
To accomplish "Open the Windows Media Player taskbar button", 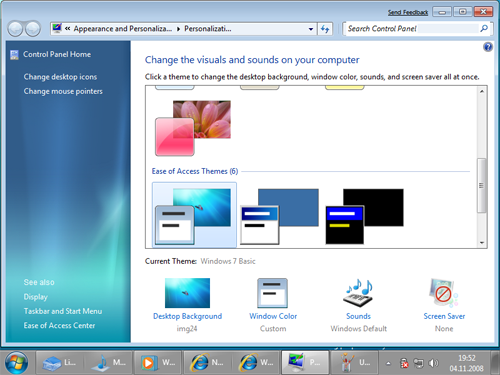I will pos(158,362).
